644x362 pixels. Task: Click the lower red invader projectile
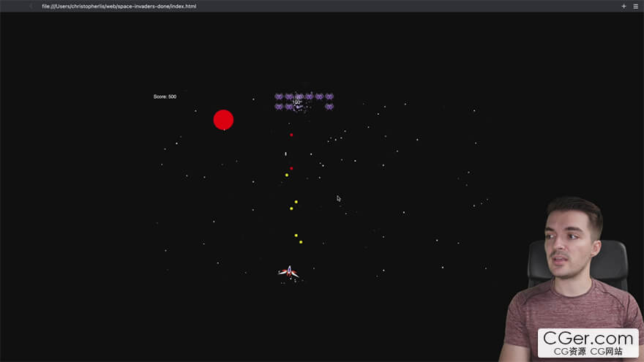pyautogui.click(x=291, y=168)
